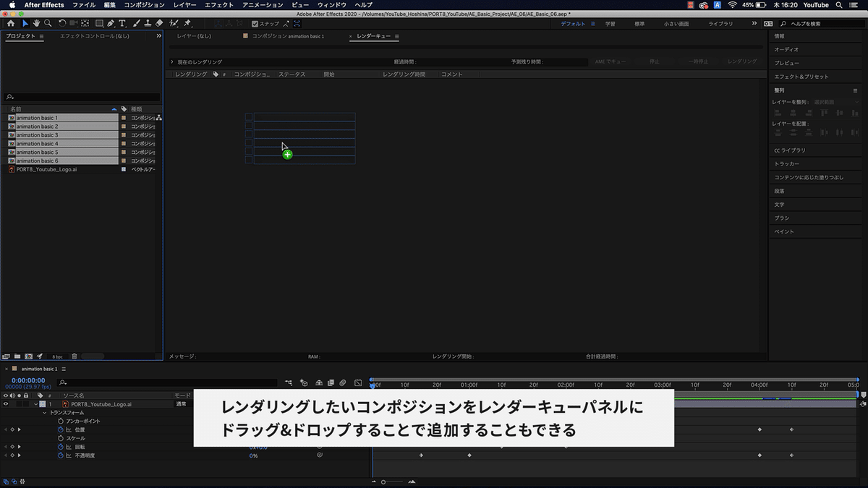
Task: Select the Clone Stamp tool
Action: click(x=148, y=24)
